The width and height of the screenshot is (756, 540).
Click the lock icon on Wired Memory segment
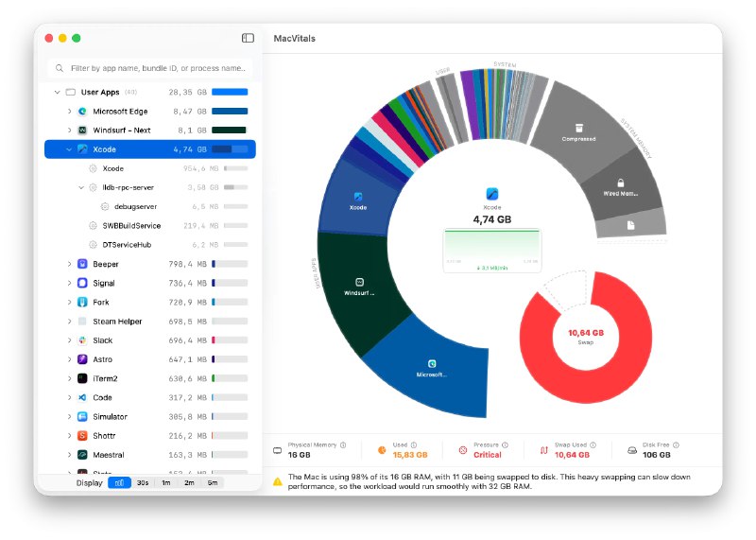point(621,183)
